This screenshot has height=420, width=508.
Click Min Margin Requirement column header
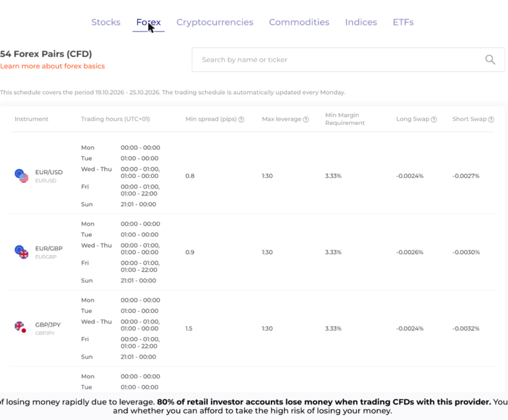pyautogui.click(x=345, y=119)
